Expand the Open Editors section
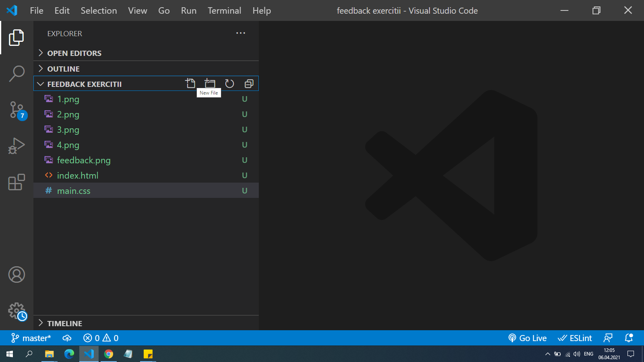The width and height of the screenshot is (644, 362). click(74, 53)
